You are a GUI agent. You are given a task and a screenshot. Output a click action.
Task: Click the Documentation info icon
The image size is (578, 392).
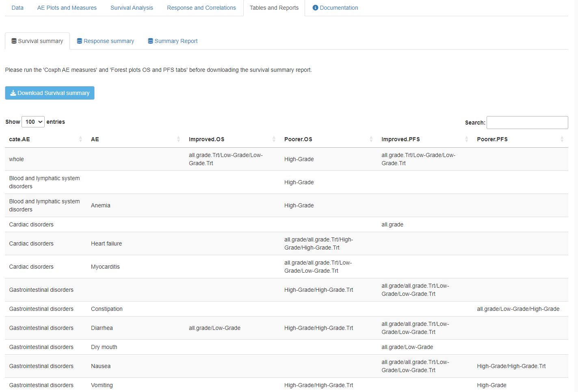(x=315, y=8)
